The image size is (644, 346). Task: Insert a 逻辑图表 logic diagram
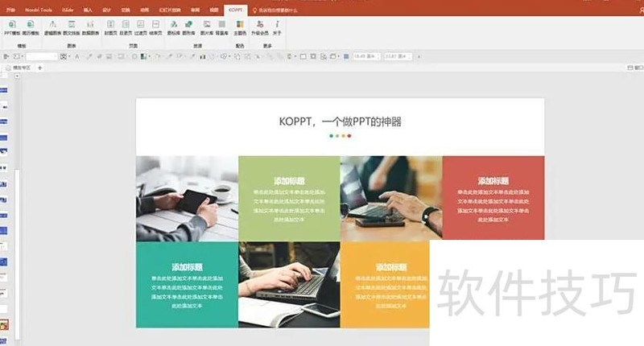[52, 27]
